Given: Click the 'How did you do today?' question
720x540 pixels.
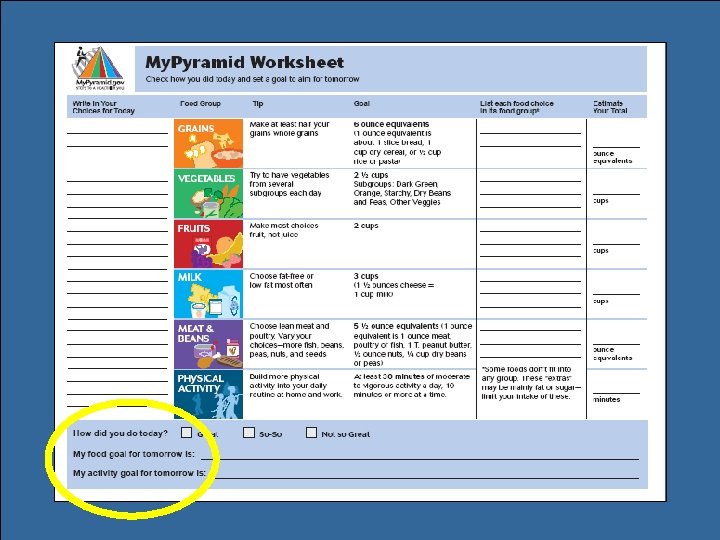Looking at the screenshot, I should pyautogui.click(x=120, y=433).
